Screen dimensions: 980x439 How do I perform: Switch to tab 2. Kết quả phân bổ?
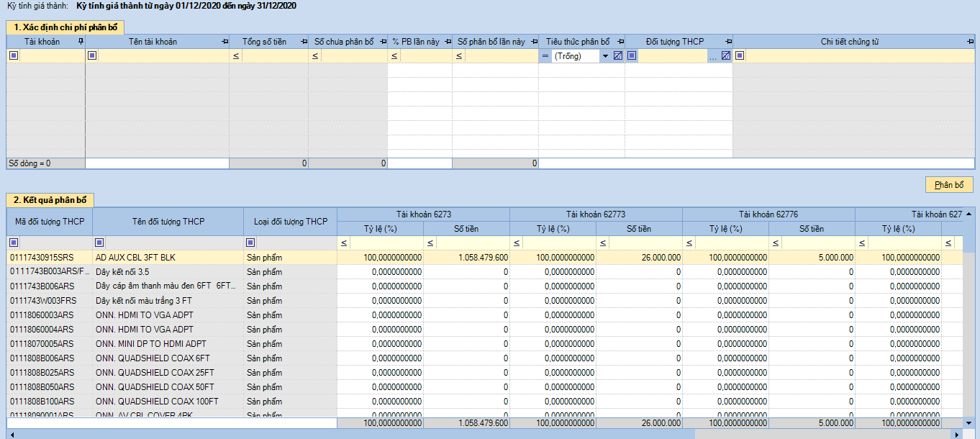point(50,199)
